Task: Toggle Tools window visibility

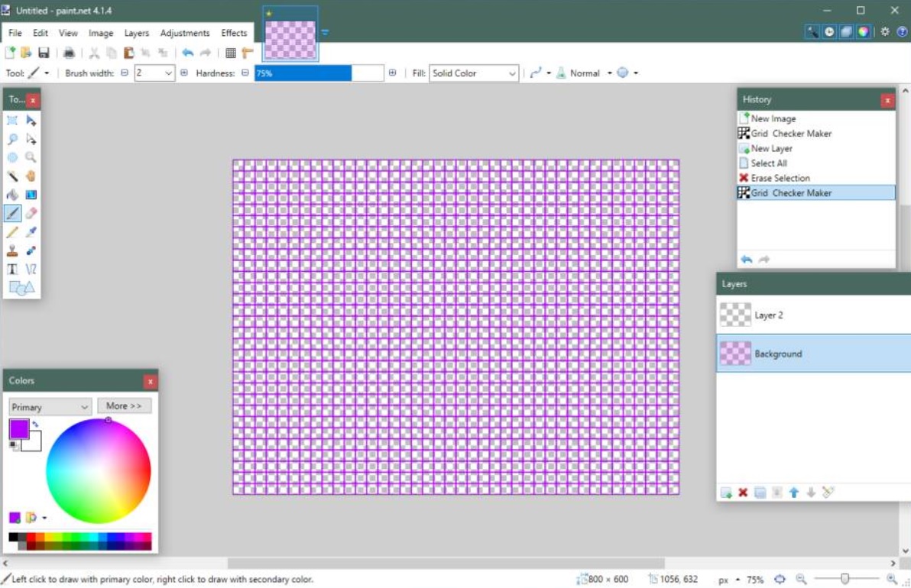Action: coord(812,32)
